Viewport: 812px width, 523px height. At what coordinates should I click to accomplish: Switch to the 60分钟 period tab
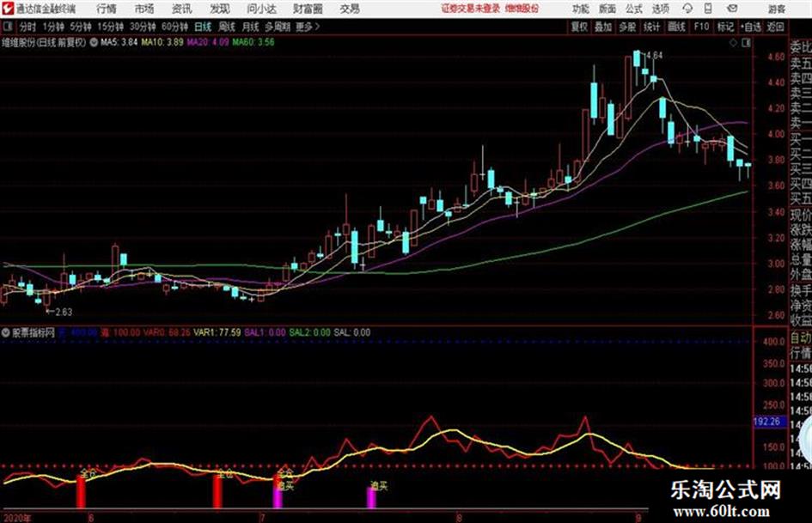click(174, 27)
